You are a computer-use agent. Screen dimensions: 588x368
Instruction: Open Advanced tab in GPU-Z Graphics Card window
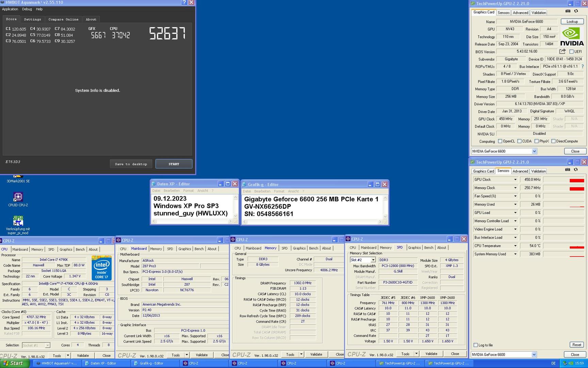(521, 13)
